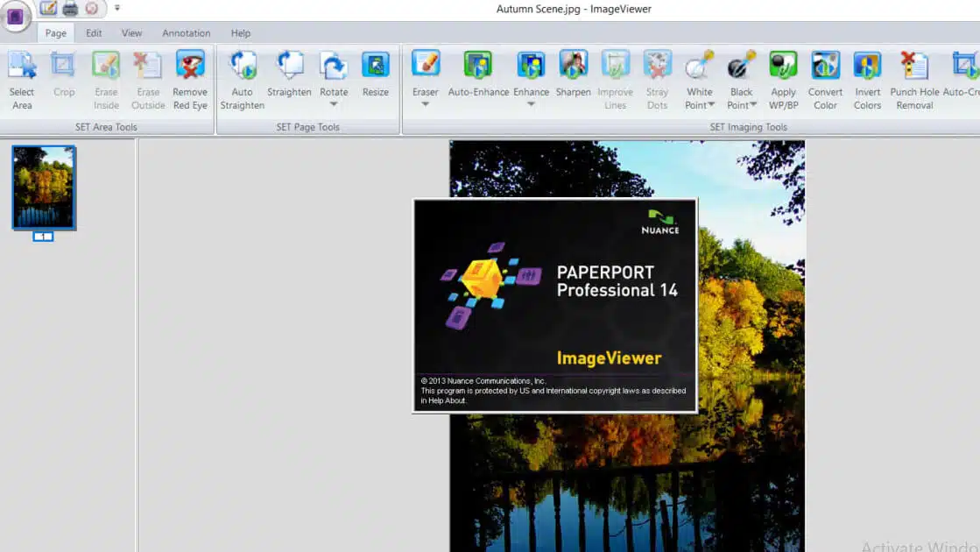This screenshot has width=980, height=552.
Task: Apply the Sharpen tool
Action: tap(573, 74)
